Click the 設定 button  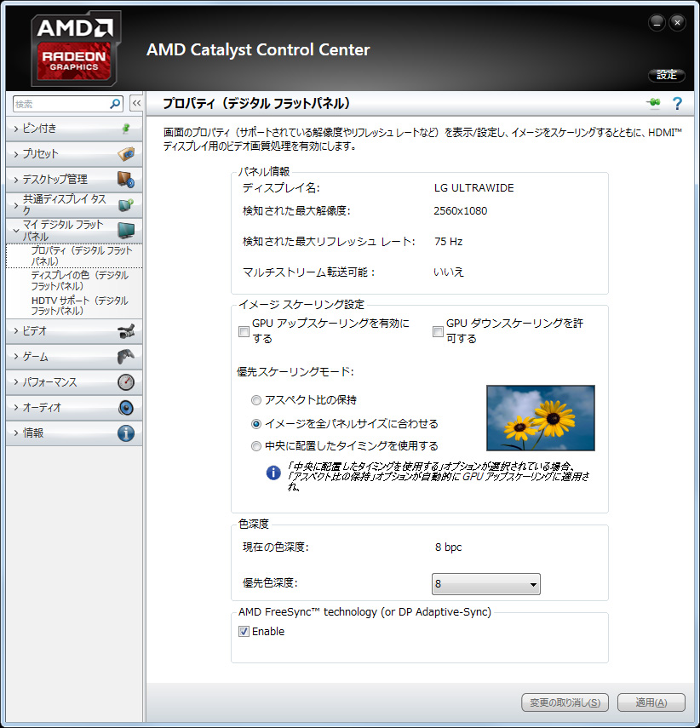click(666, 75)
